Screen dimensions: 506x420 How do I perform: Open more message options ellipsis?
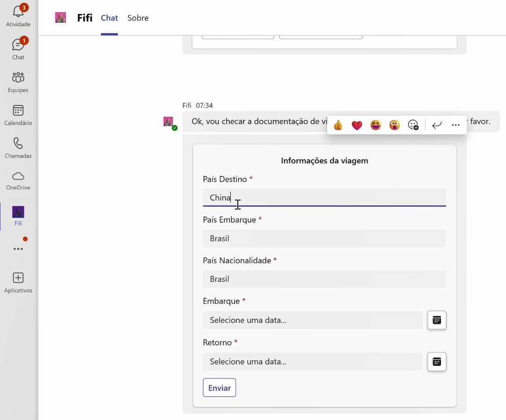coord(456,125)
